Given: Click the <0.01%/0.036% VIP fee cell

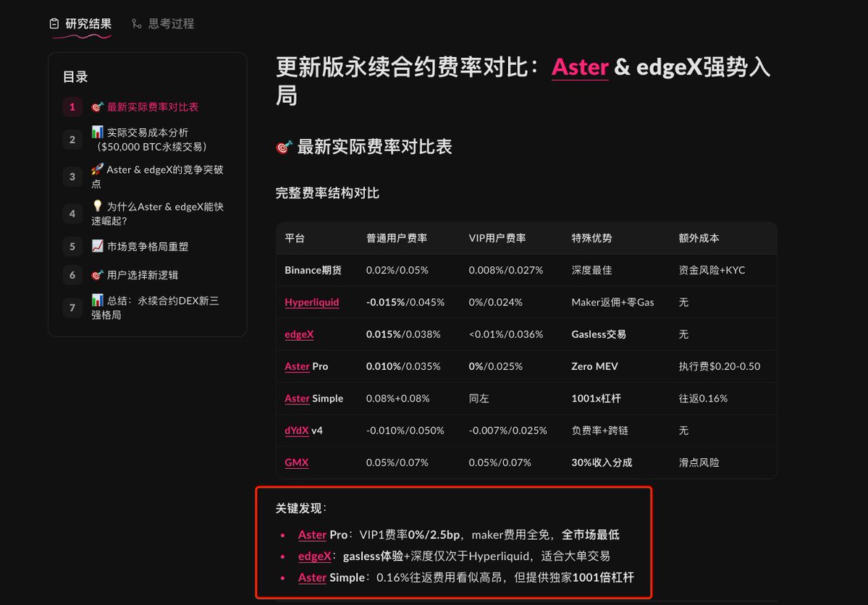Looking at the screenshot, I should [x=505, y=334].
